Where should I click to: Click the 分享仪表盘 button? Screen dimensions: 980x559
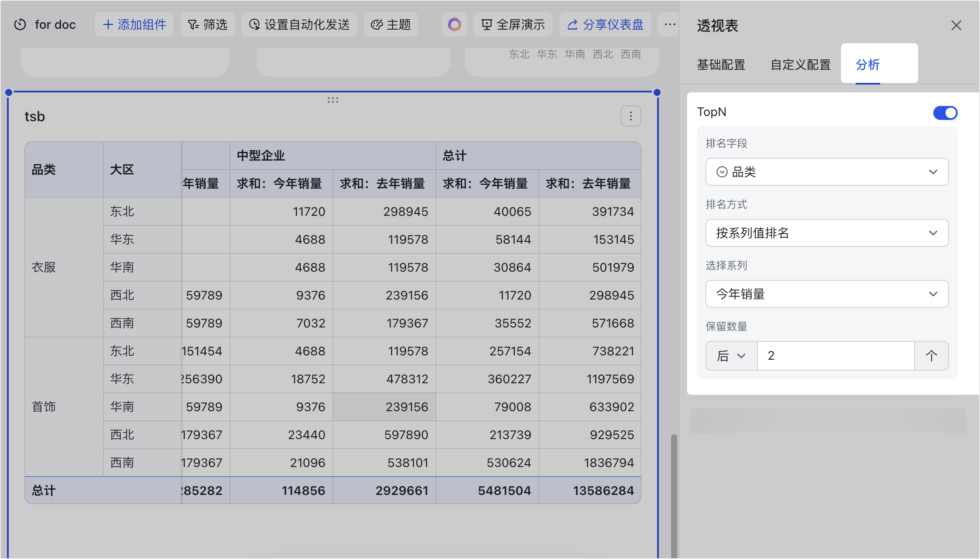coord(605,24)
